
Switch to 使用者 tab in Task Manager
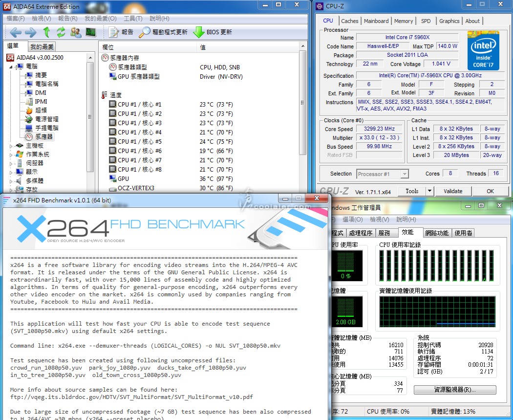pyautogui.click(x=463, y=233)
